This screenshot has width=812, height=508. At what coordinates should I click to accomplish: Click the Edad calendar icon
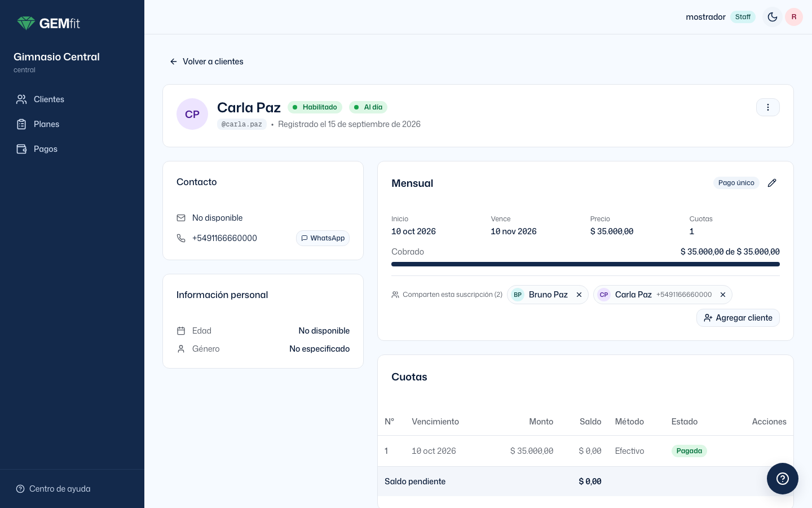click(181, 331)
